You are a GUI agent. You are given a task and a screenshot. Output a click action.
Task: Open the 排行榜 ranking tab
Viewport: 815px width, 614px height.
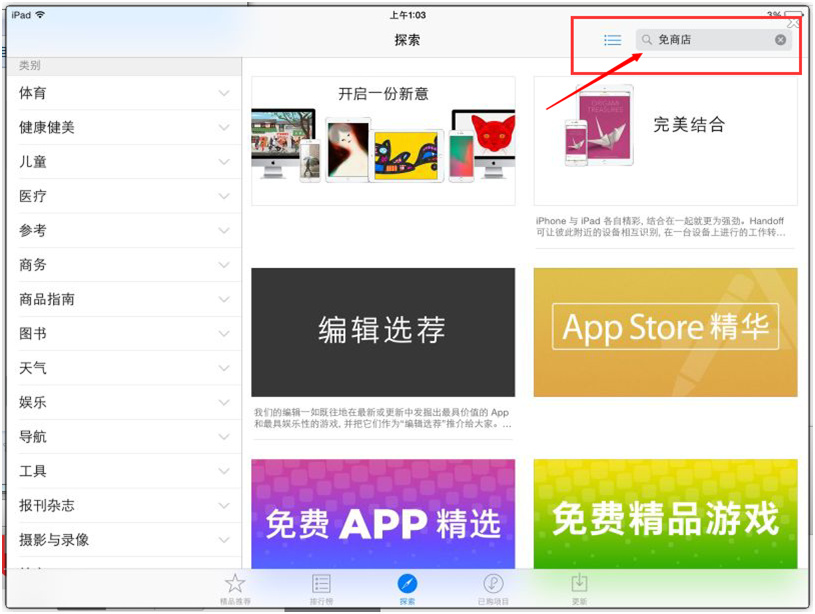point(321,589)
